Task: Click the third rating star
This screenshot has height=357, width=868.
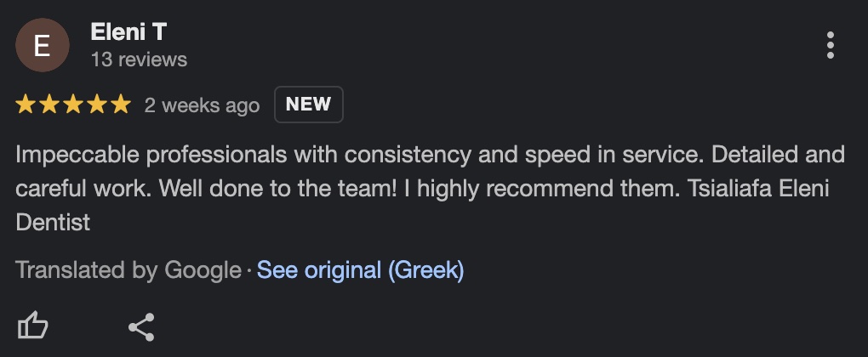Action: click(73, 105)
